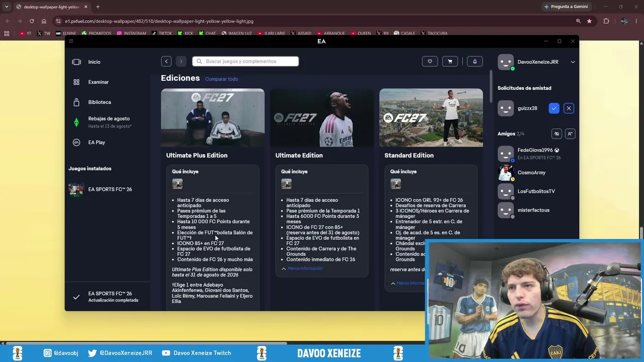Open Chrome tab search dropdown
The image size is (644, 362).
7,7
